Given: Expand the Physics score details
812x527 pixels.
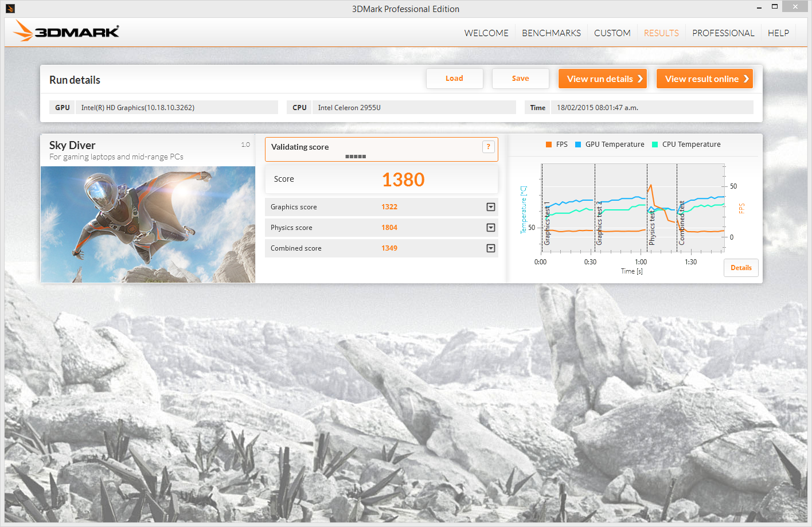Looking at the screenshot, I should click(x=491, y=228).
